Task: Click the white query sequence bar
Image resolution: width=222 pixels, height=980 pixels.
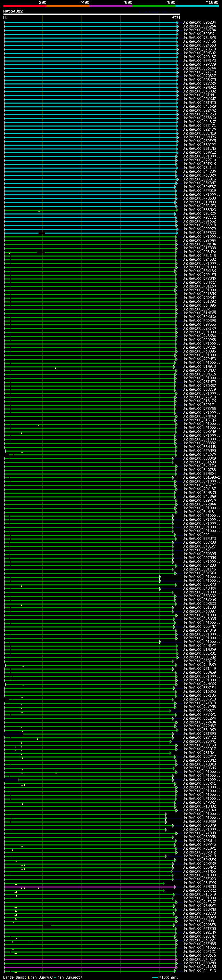Action: (91, 14)
